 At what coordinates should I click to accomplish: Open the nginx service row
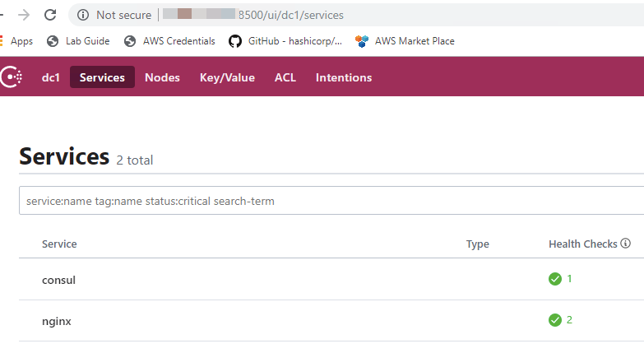pyautogui.click(x=331, y=321)
